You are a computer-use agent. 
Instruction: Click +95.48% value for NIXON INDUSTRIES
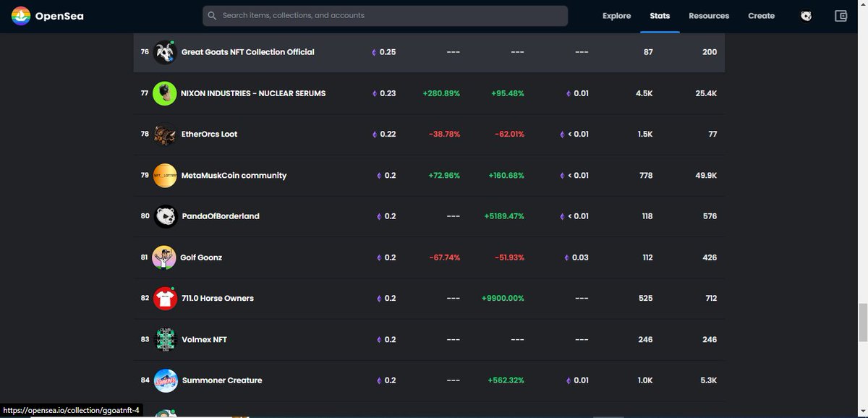click(x=507, y=93)
